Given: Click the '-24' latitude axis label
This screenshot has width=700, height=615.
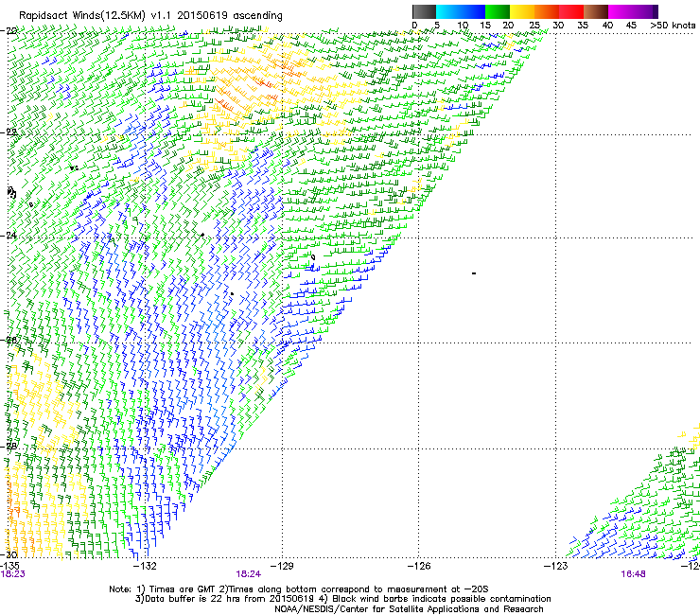Looking at the screenshot, I should pyautogui.click(x=9, y=235).
